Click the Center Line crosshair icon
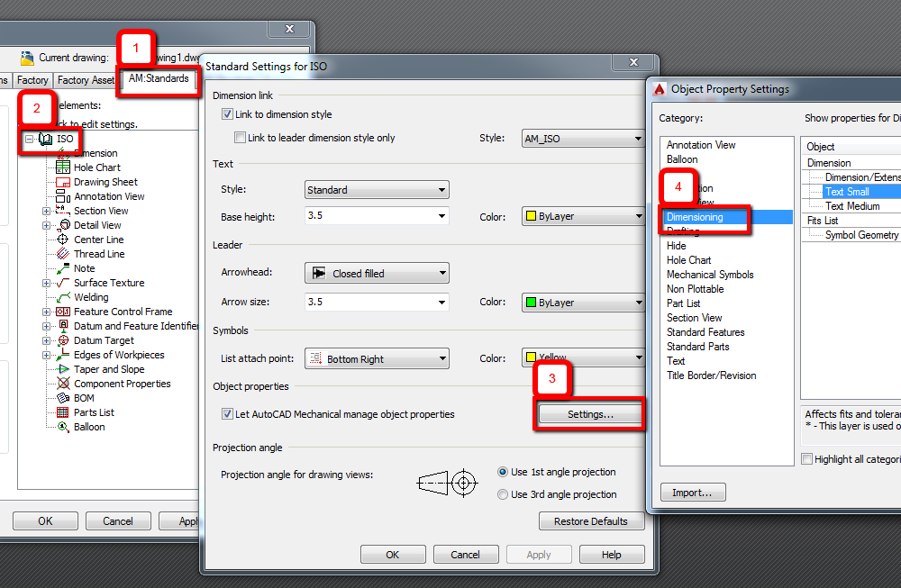 63,240
